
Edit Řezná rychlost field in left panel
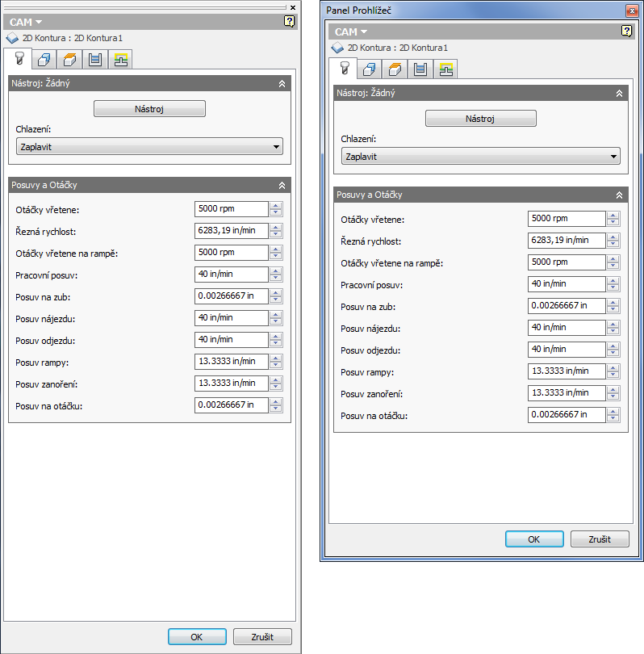click(x=232, y=231)
